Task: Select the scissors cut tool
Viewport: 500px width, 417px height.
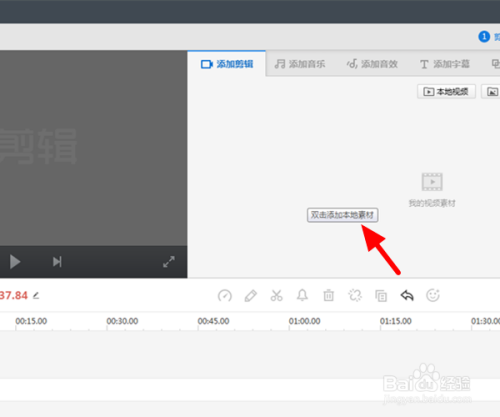Action: click(277, 296)
